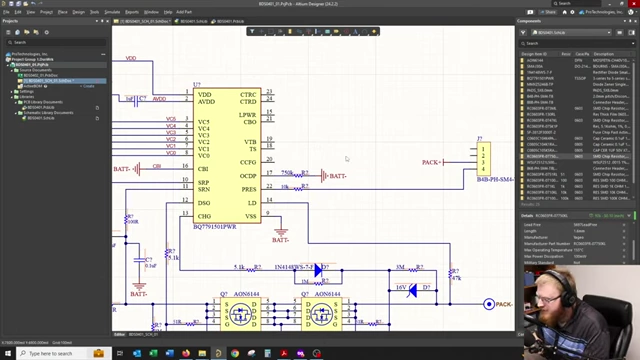Collapse the Source Documents folder

[x=12, y=70]
